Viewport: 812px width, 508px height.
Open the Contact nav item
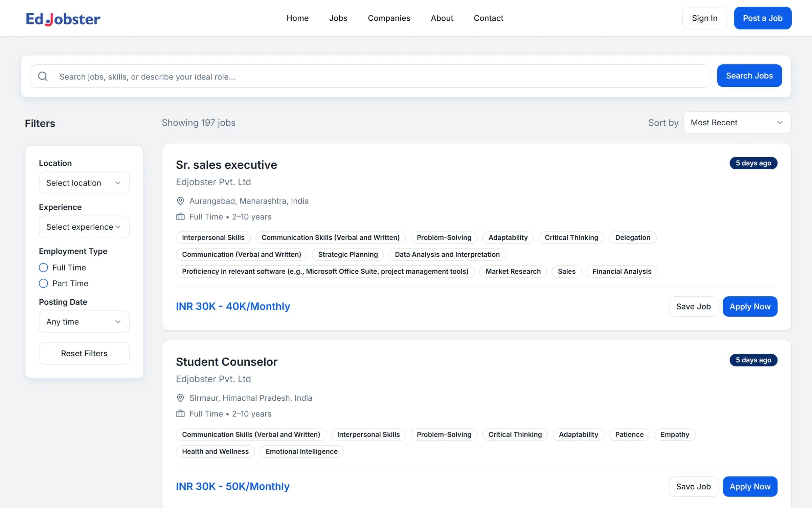(488, 18)
